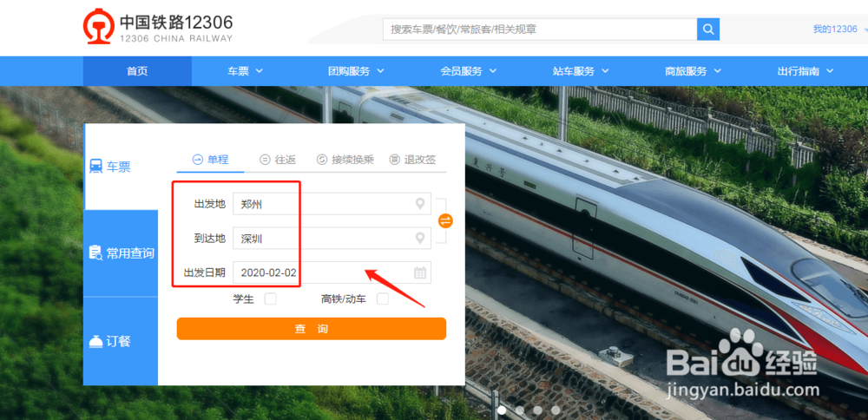The image size is (868, 420).
Task: Click the 出发地 field showing 郑州
Action: click(332, 204)
